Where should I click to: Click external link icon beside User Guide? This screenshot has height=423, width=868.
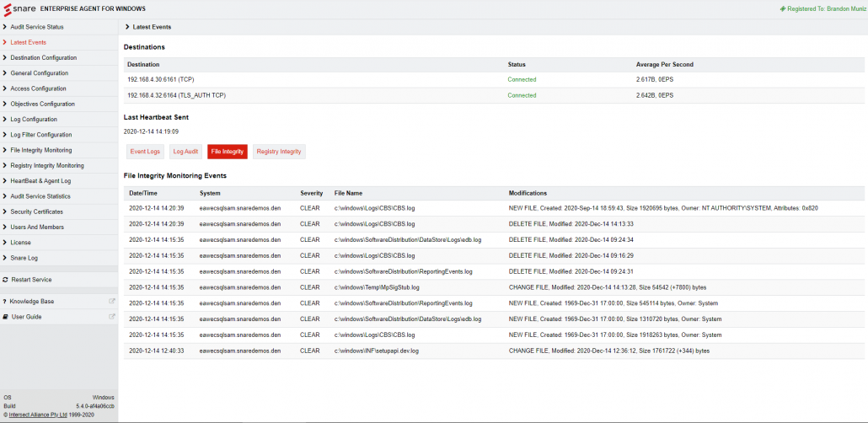click(x=112, y=317)
